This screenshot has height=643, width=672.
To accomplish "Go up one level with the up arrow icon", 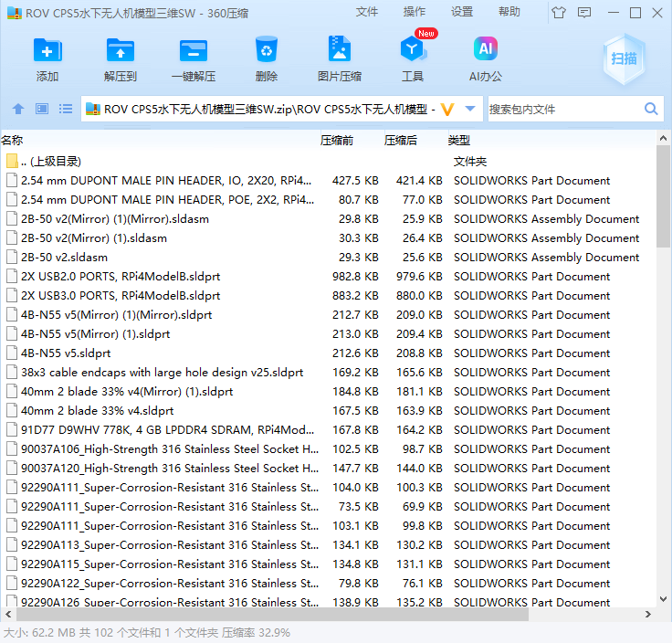I will pyautogui.click(x=18, y=109).
